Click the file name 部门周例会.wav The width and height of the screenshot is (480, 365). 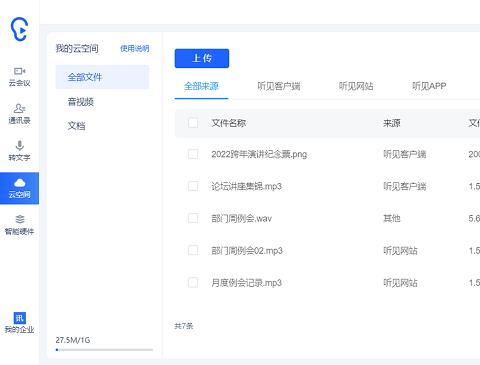[241, 218]
